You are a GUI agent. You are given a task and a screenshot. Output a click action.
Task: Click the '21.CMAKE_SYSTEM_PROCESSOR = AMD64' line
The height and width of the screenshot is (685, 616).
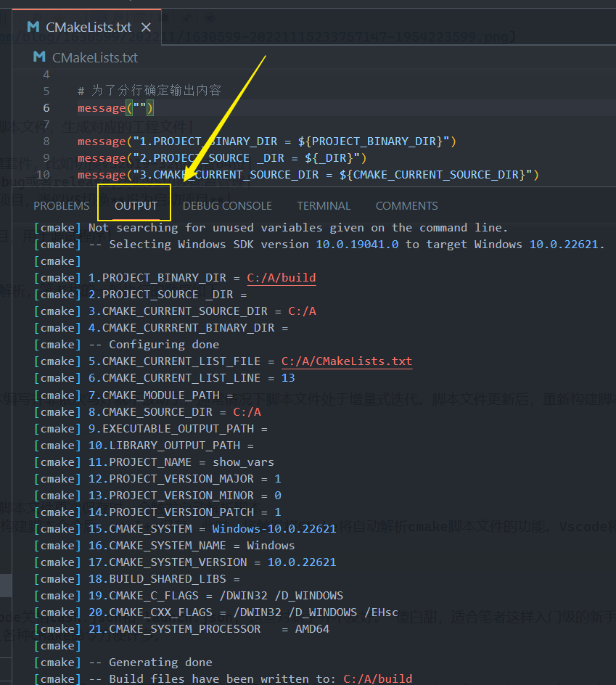181,629
